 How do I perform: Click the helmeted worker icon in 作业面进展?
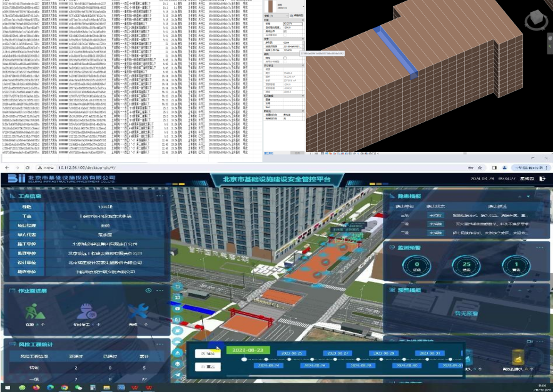click(86, 311)
